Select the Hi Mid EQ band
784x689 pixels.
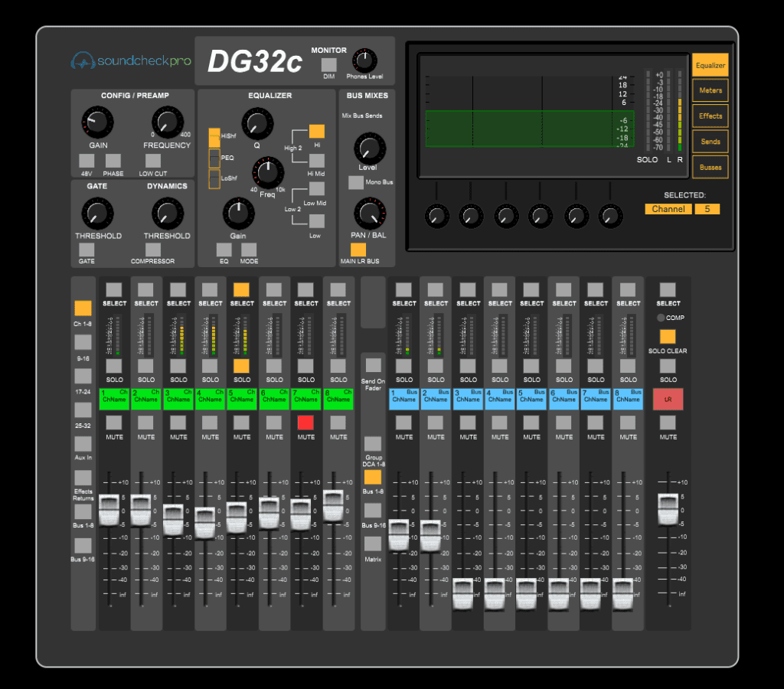coord(317,161)
